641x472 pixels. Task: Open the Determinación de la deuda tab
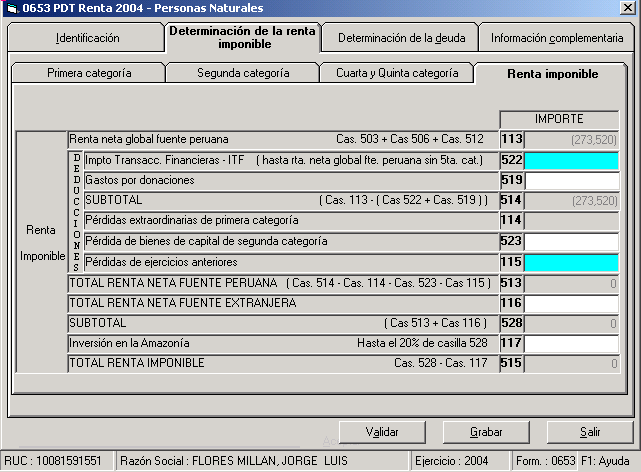point(400,38)
